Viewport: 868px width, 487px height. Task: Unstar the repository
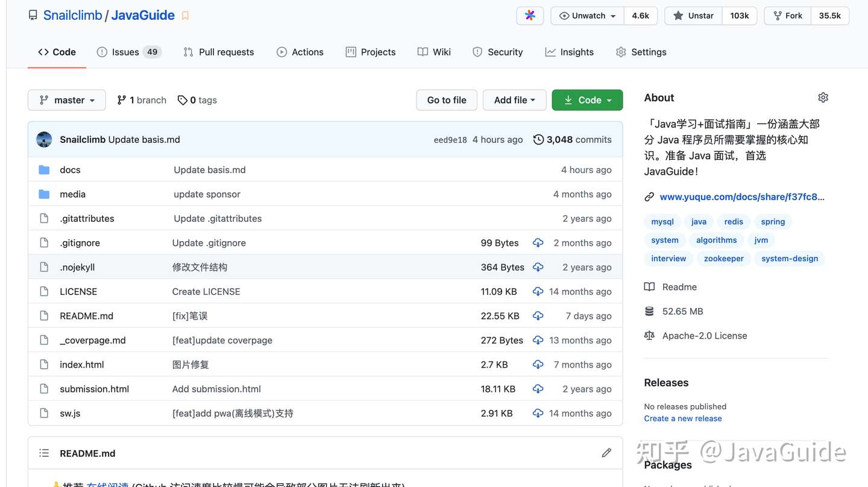pos(693,16)
